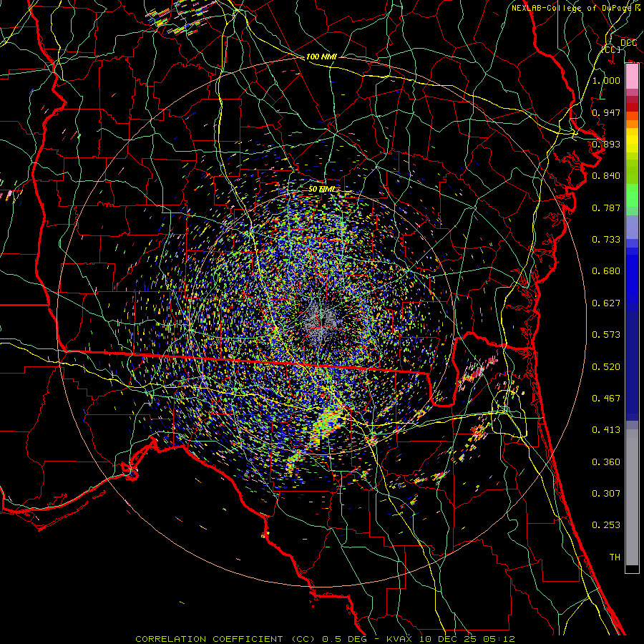
Task: Click the 0.253 legend value
Action: pos(606,525)
